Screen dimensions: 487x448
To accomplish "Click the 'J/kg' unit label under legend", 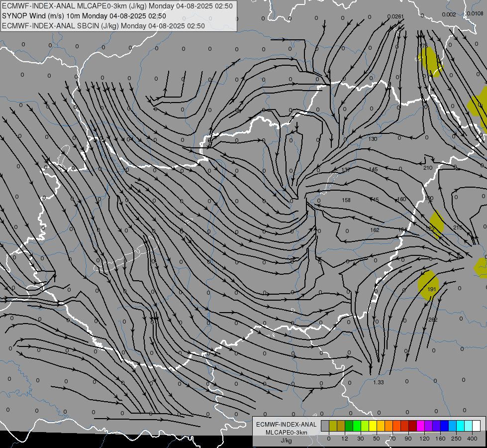I will [x=287, y=440].
